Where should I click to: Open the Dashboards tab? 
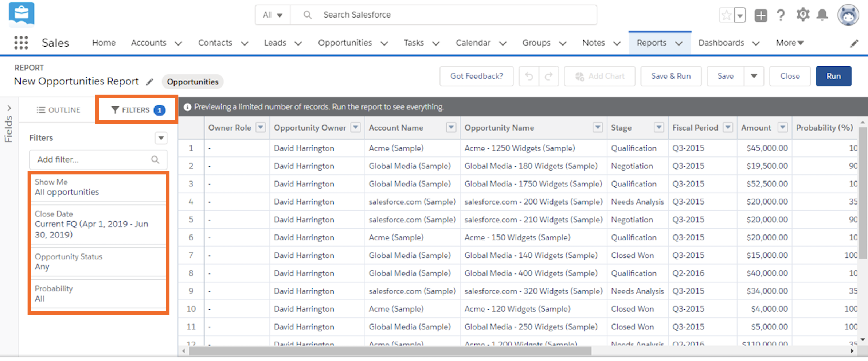click(x=721, y=43)
